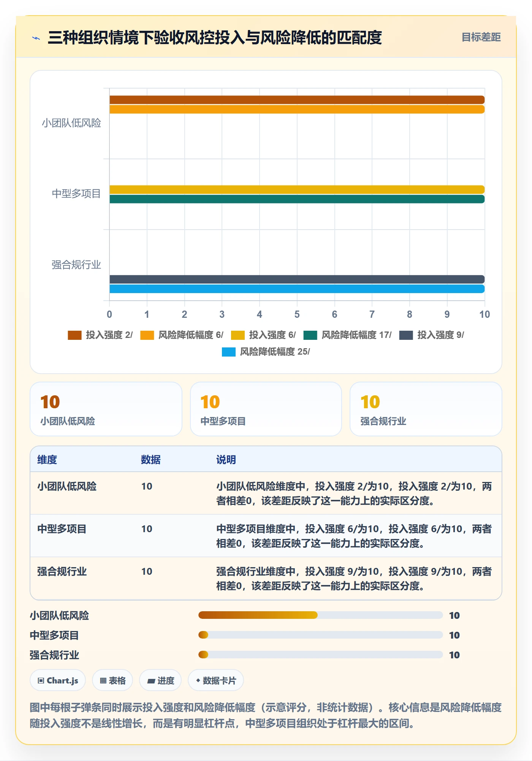Screen dimensions: 532x761
Task: Click the dark orange top bar in chart
Action: pyautogui.click(x=297, y=100)
